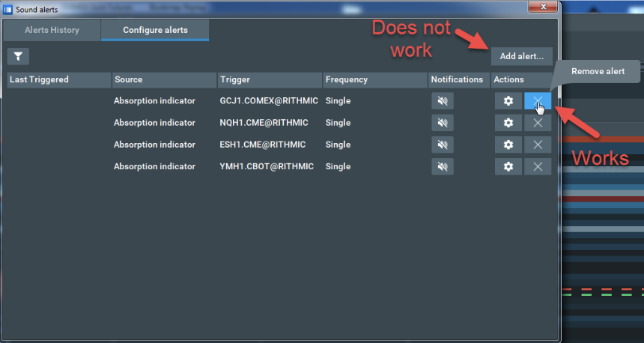Toggle mute for GCJ1.COMEX alert notification
The width and height of the screenshot is (644, 343).
(443, 100)
